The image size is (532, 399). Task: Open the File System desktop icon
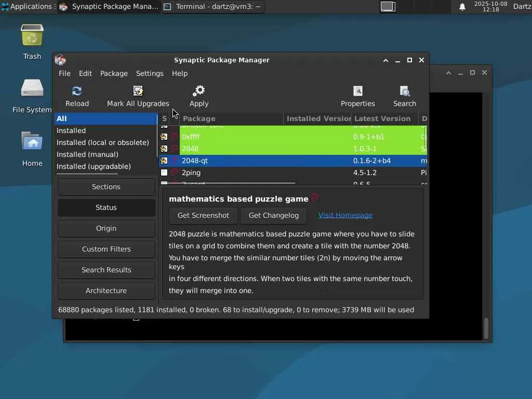32,88
